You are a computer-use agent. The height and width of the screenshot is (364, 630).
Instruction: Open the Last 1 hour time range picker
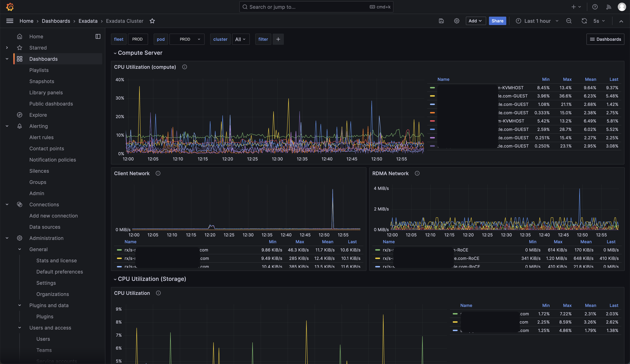(537, 21)
